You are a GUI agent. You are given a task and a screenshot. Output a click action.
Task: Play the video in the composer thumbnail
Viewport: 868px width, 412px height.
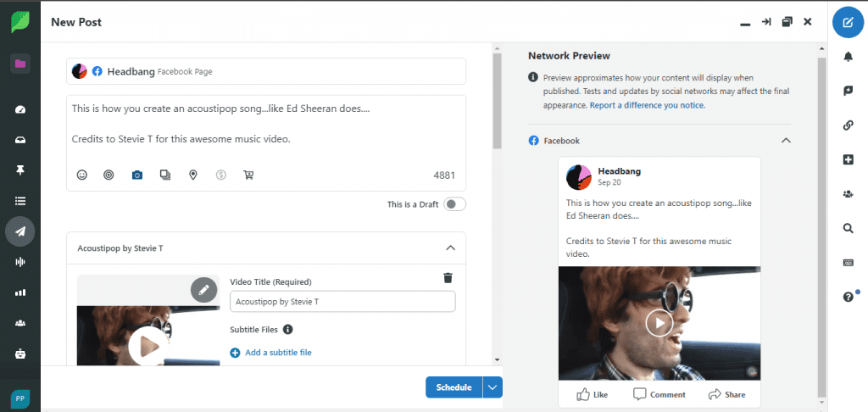pos(148,346)
